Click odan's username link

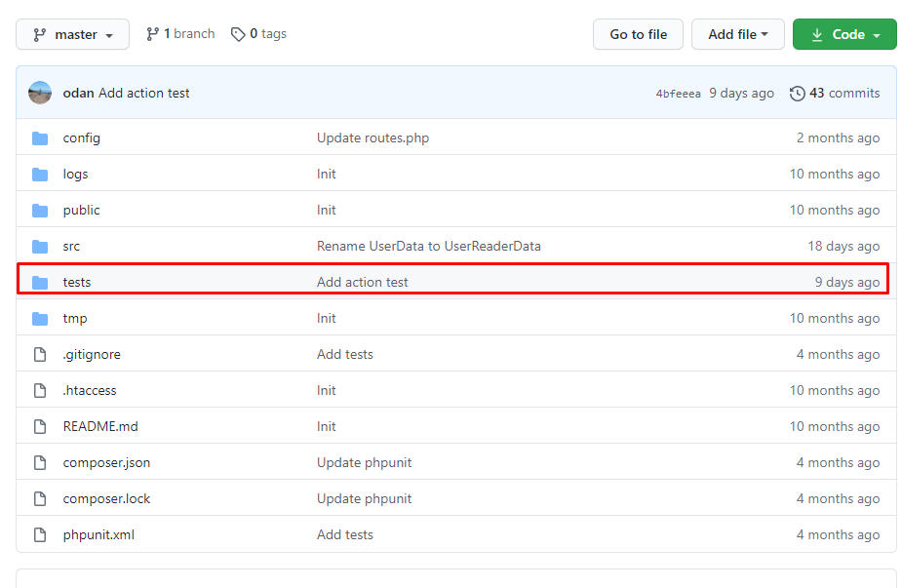click(x=78, y=93)
